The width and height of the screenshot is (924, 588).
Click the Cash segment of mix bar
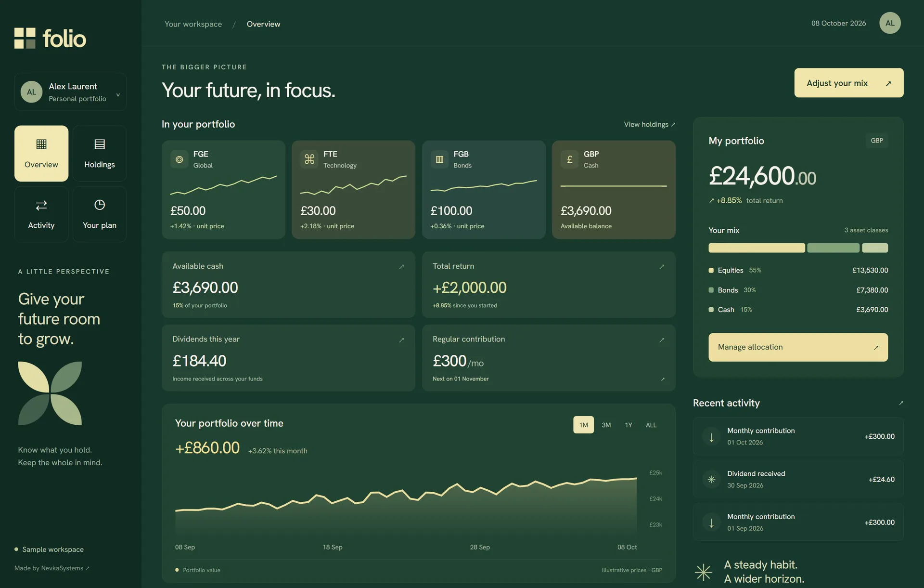pyautogui.click(x=875, y=248)
